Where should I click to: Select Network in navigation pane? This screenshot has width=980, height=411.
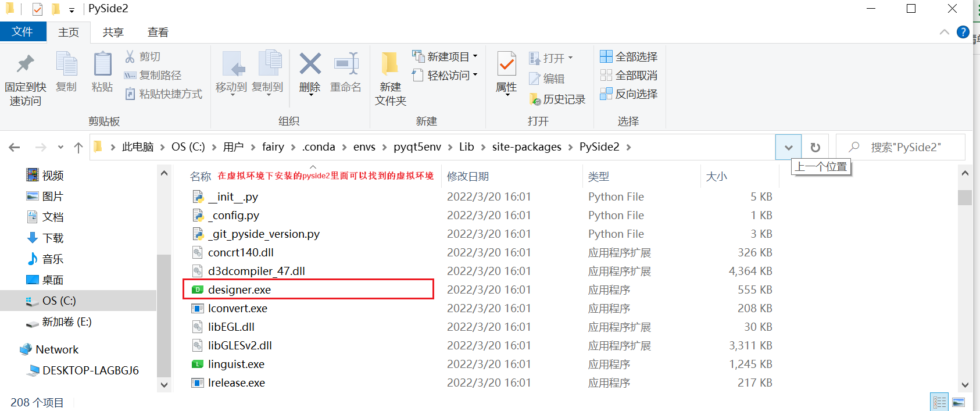(x=56, y=349)
